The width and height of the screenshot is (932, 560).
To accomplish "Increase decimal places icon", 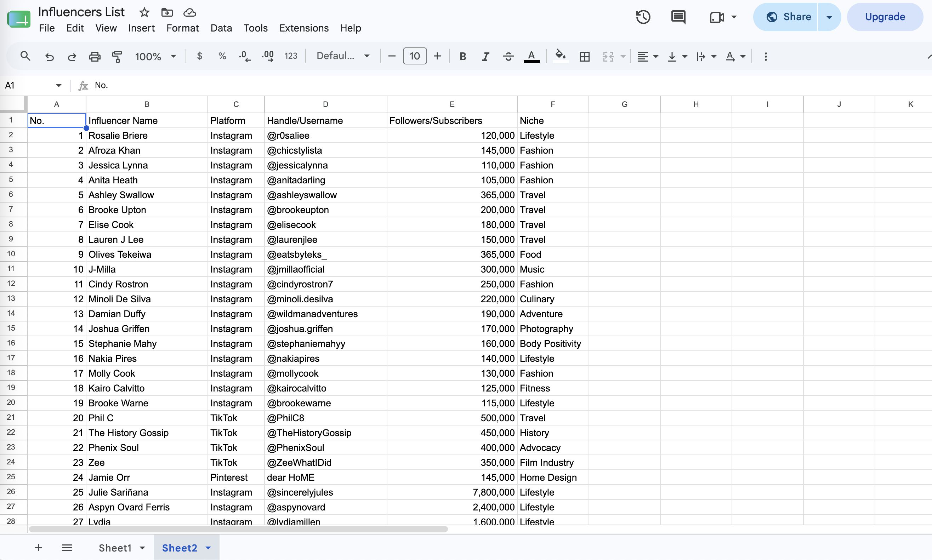I will coord(268,56).
